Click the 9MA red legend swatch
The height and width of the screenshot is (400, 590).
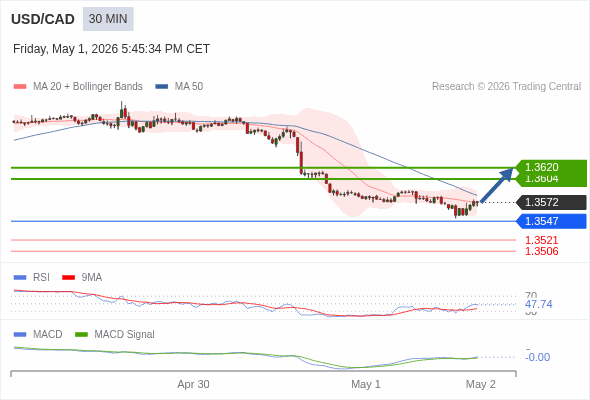[x=68, y=278]
